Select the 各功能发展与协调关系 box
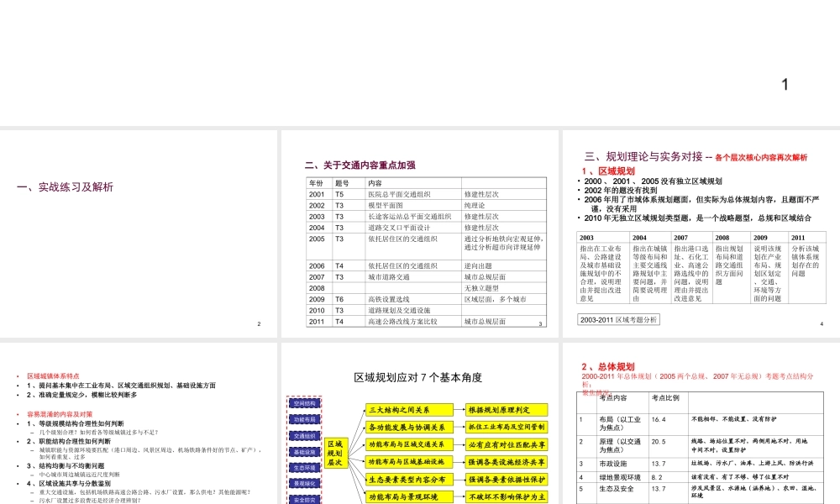Screen dimensions: 840x504 pyautogui.click(x=409, y=428)
